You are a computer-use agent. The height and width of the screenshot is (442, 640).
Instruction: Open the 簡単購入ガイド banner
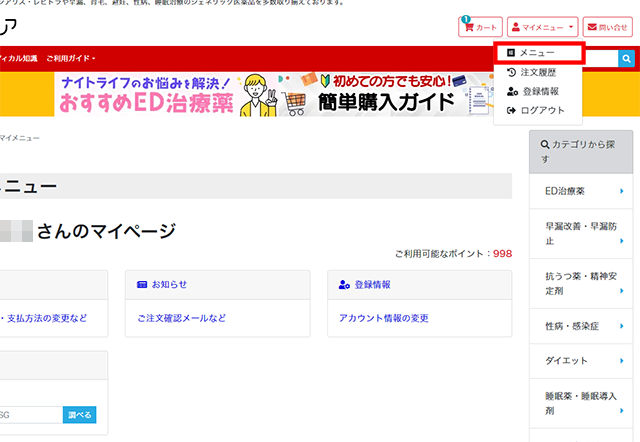tap(387, 94)
